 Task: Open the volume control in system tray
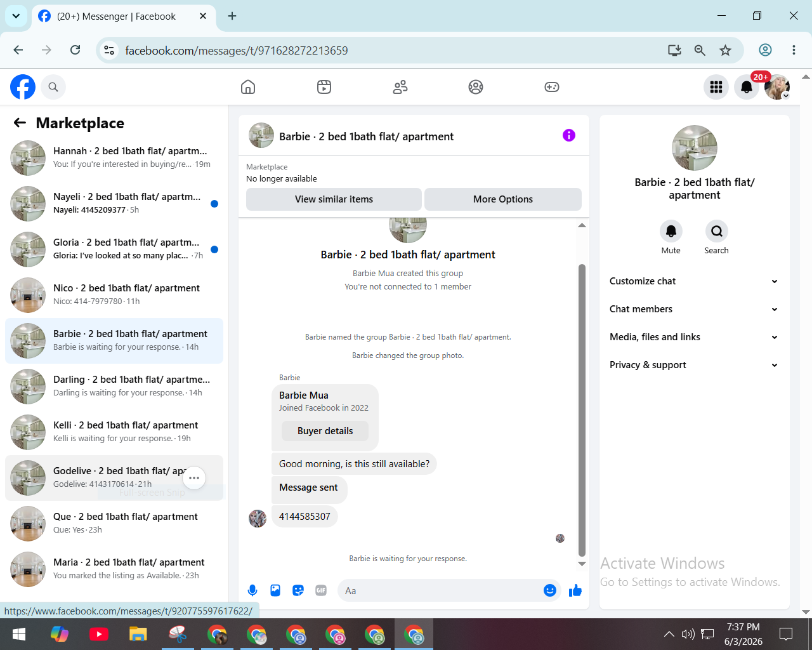(688, 633)
